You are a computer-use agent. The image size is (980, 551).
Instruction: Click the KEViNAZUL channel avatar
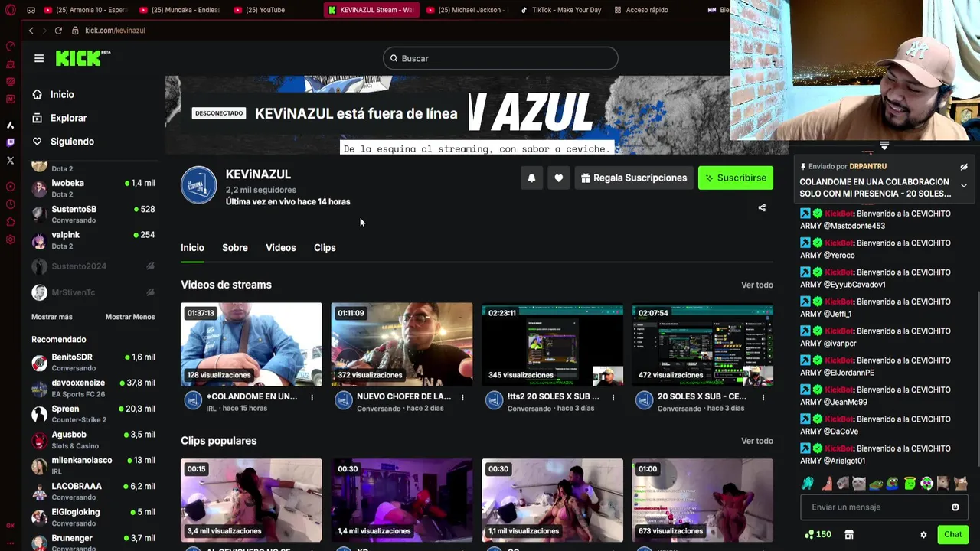click(x=199, y=185)
